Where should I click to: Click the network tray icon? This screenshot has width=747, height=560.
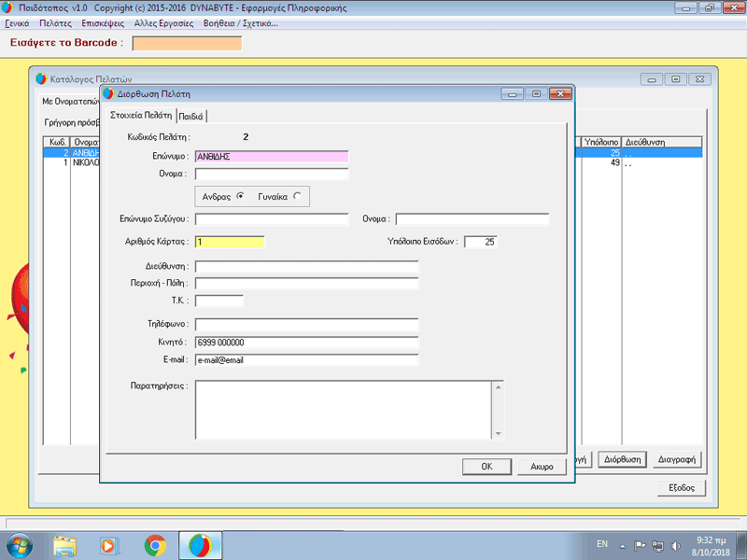[658, 546]
